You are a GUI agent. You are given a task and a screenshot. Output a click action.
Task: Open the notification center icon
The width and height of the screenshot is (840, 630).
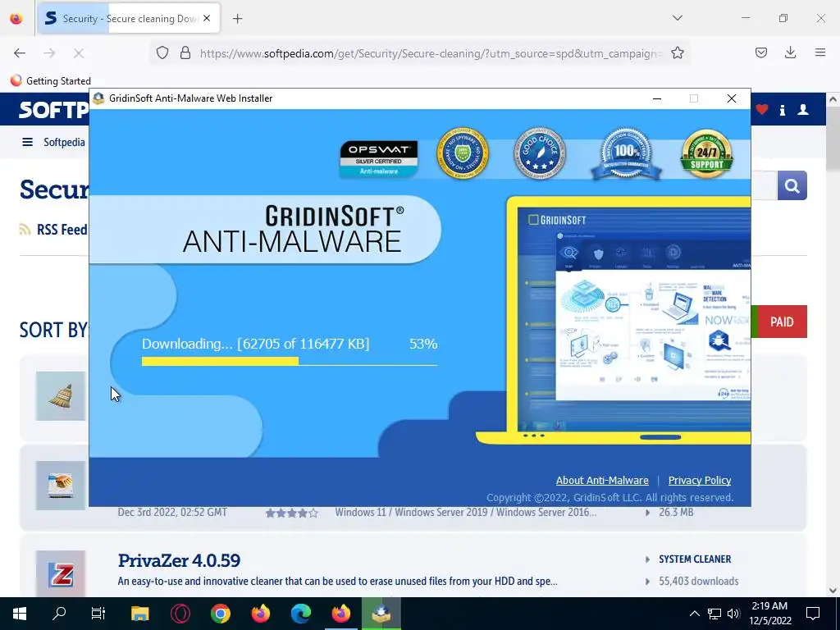(x=813, y=614)
